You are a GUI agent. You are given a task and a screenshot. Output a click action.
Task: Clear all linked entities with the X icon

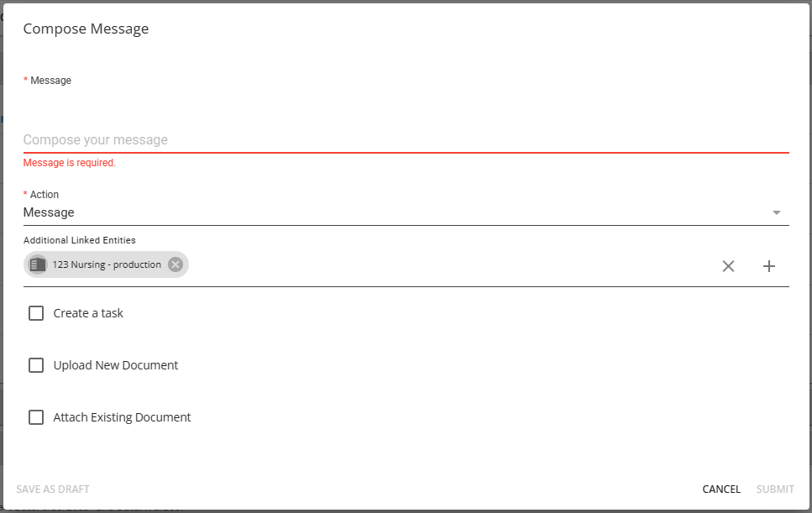point(728,266)
